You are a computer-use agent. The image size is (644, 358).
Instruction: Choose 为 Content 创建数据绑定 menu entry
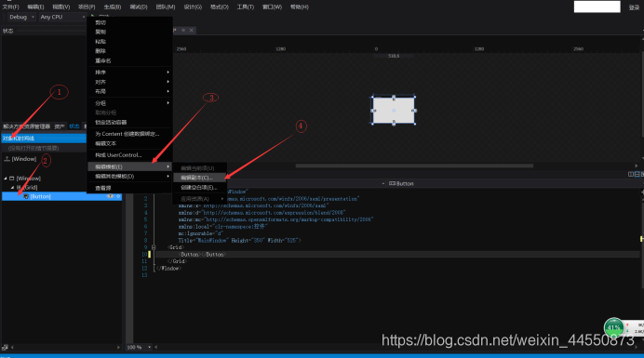(x=129, y=134)
